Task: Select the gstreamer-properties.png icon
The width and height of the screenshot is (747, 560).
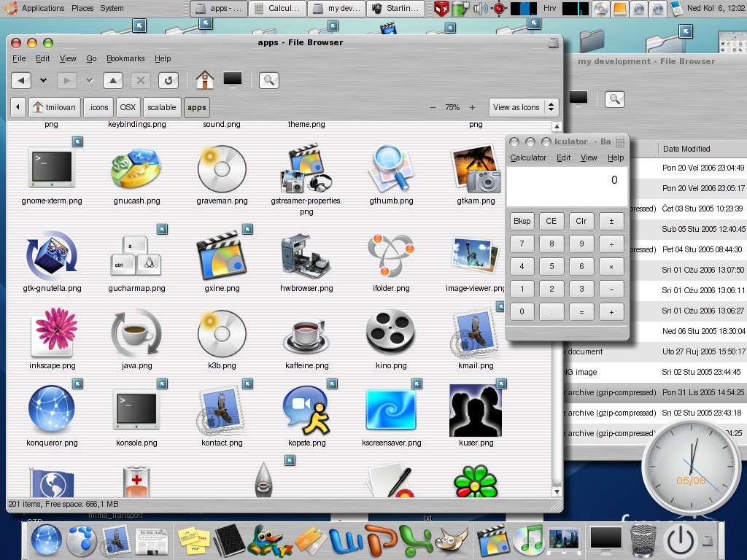Action: point(306,168)
